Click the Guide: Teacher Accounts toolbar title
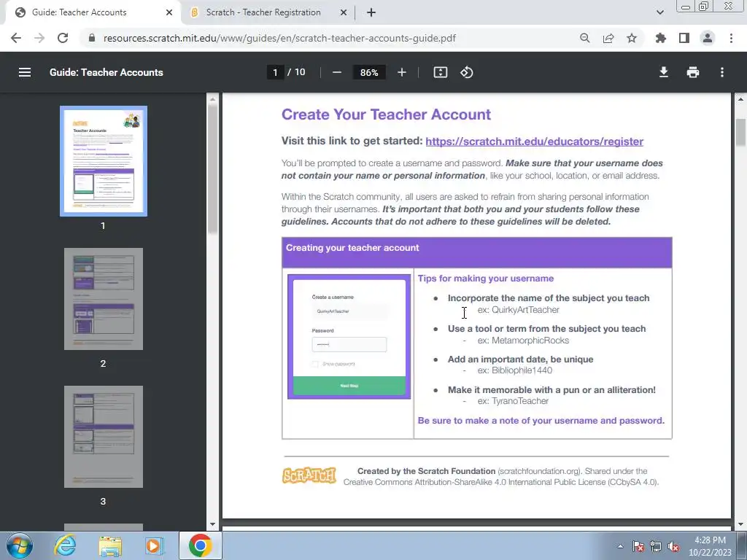Screen dimensions: 747x560 [107, 72]
